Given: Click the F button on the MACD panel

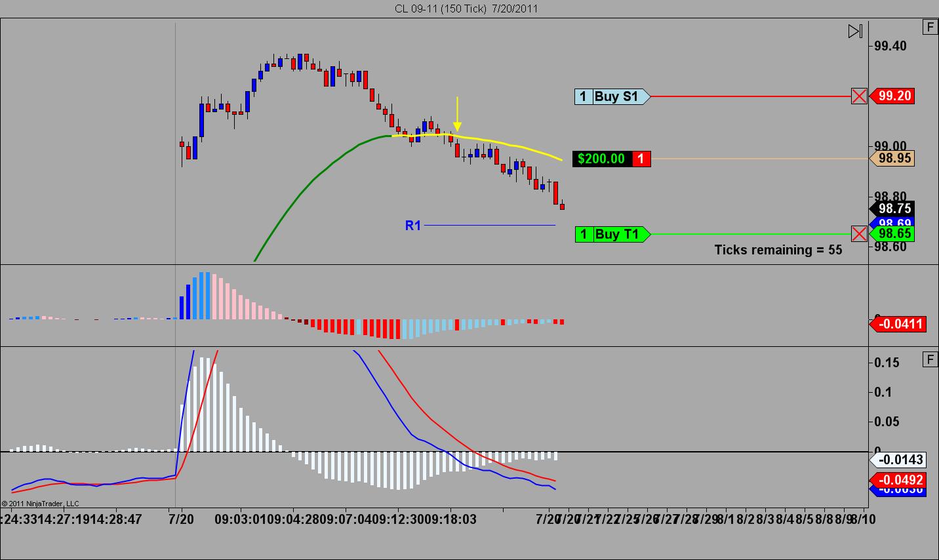Looking at the screenshot, I should pyautogui.click(x=930, y=359).
